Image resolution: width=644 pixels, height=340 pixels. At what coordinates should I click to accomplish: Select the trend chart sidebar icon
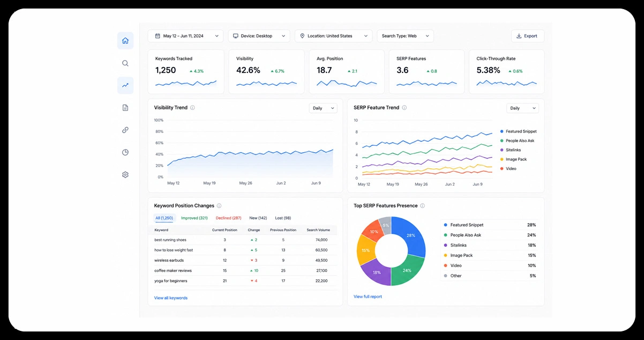[x=125, y=85]
